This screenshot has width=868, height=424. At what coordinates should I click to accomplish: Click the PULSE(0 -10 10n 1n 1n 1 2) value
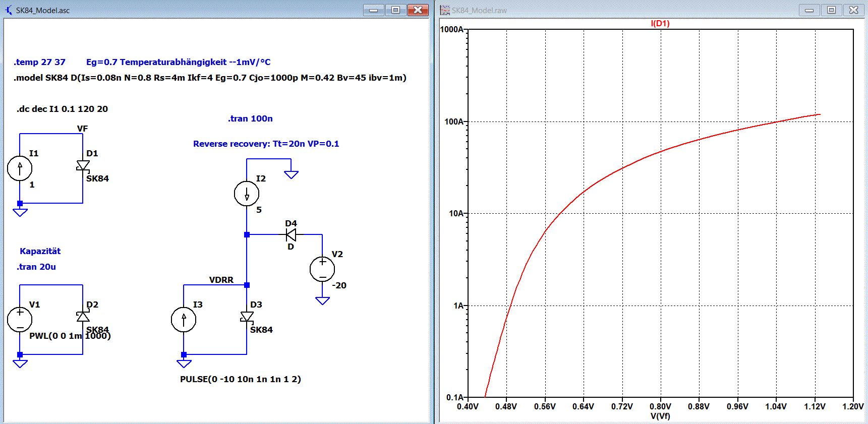click(x=240, y=379)
